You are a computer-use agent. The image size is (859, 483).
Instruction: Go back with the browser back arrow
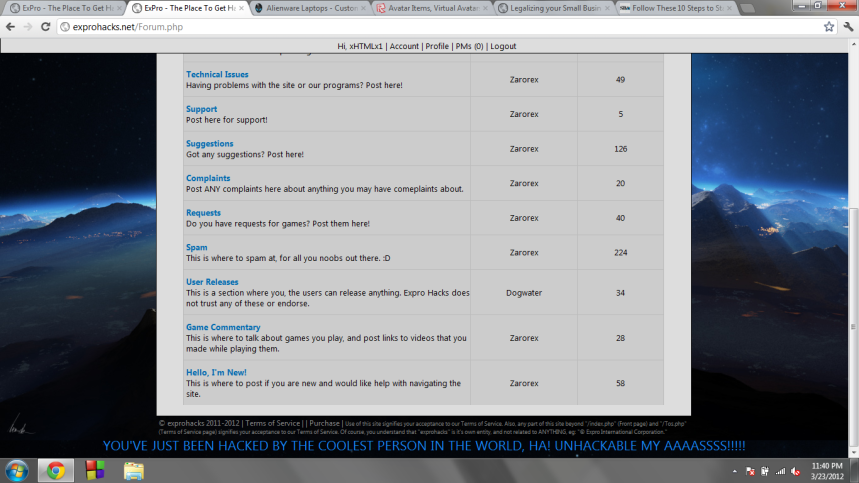(x=10, y=27)
